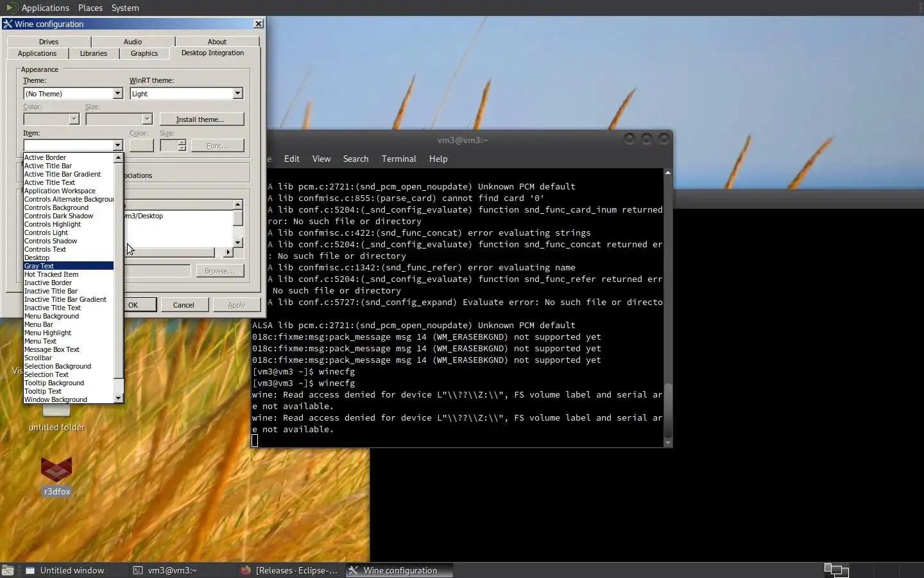Viewport: 924px width, 578px height.
Task: Open the Edit menu in terminal
Action: tap(292, 159)
